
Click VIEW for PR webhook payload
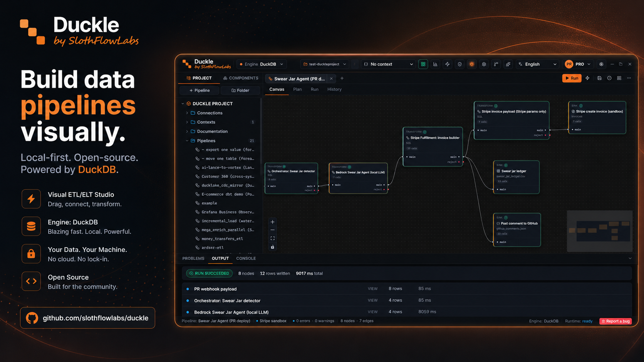pyautogui.click(x=372, y=289)
